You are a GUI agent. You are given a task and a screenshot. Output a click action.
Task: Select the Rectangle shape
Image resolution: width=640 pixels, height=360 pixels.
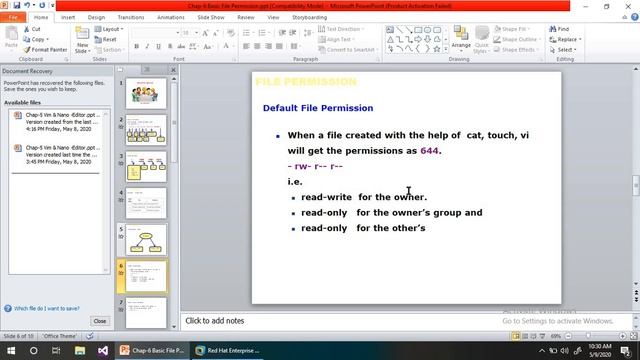point(418,30)
